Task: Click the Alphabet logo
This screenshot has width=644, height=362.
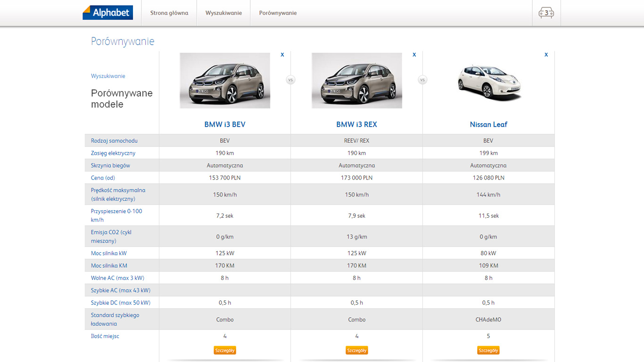Action: coord(107,13)
